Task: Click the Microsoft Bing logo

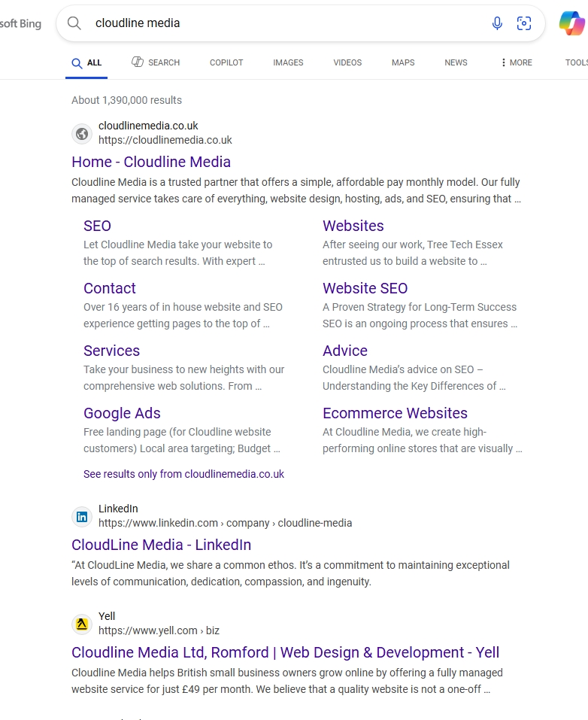Action: tap(20, 23)
